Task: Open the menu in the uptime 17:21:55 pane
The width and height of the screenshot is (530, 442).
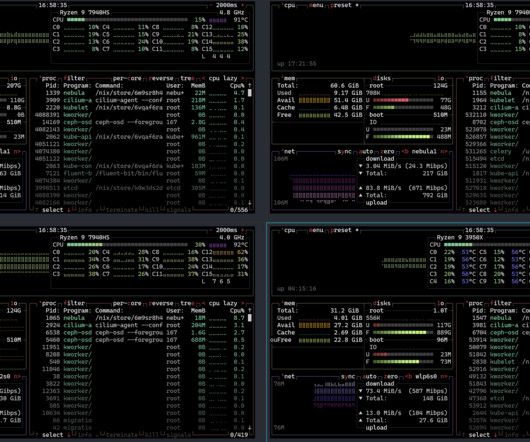Action: tap(316, 5)
